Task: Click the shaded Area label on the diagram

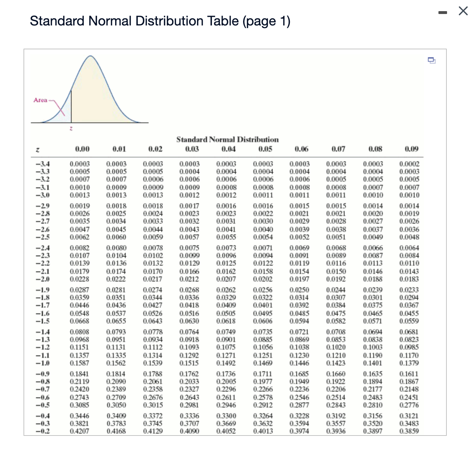Action: 40,100
